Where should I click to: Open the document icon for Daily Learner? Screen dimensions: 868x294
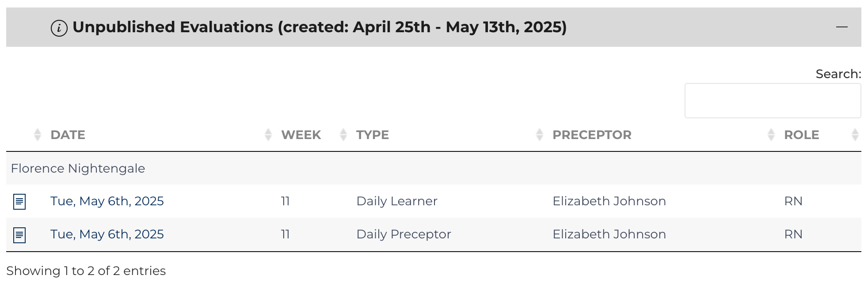pyautogui.click(x=19, y=202)
